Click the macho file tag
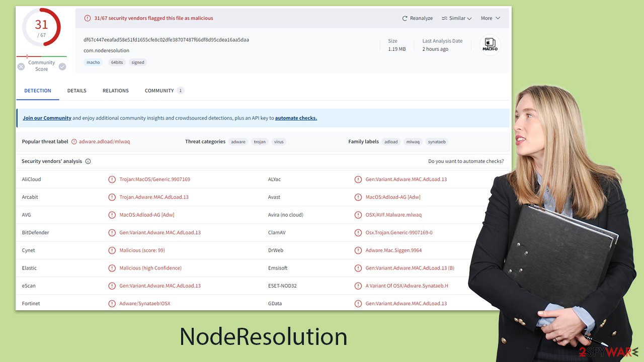This screenshot has height=362, width=644. click(x=93, y=62)
